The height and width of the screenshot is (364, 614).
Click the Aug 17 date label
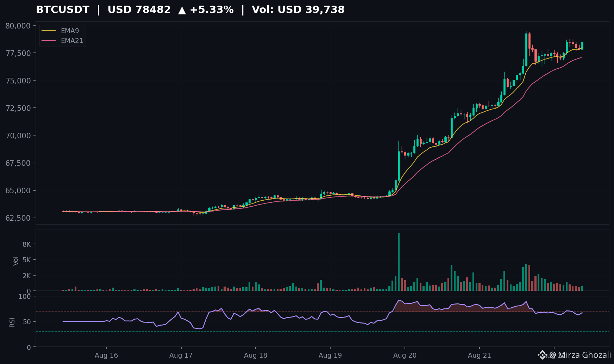tap(181, 355)
